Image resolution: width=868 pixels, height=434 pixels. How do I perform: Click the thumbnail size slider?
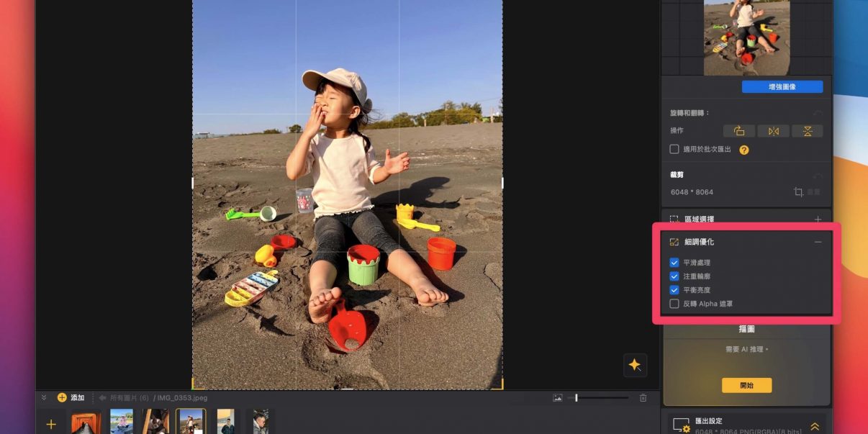pyautogui.click(x=597, y=397)
